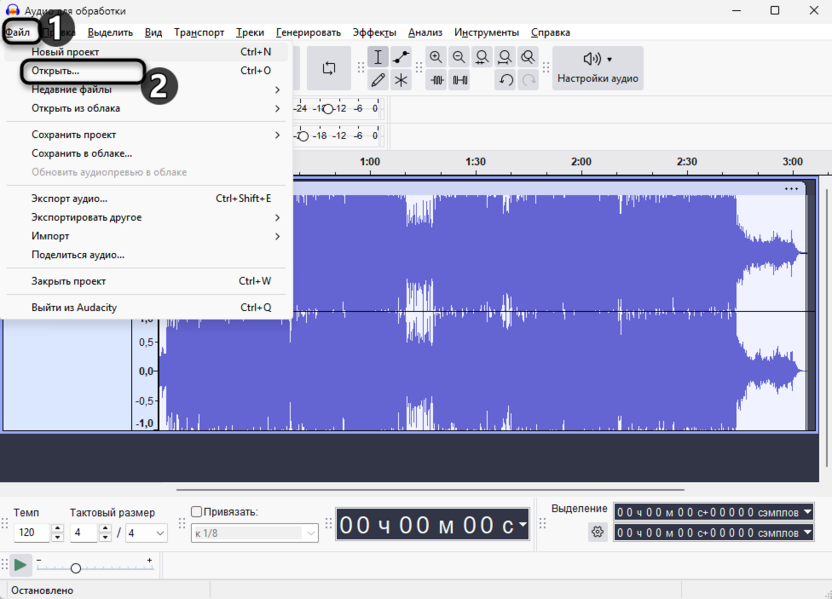Click the playback speed slider knob
The height and width of the screenshot is (599, 832).
click(76, 568)
